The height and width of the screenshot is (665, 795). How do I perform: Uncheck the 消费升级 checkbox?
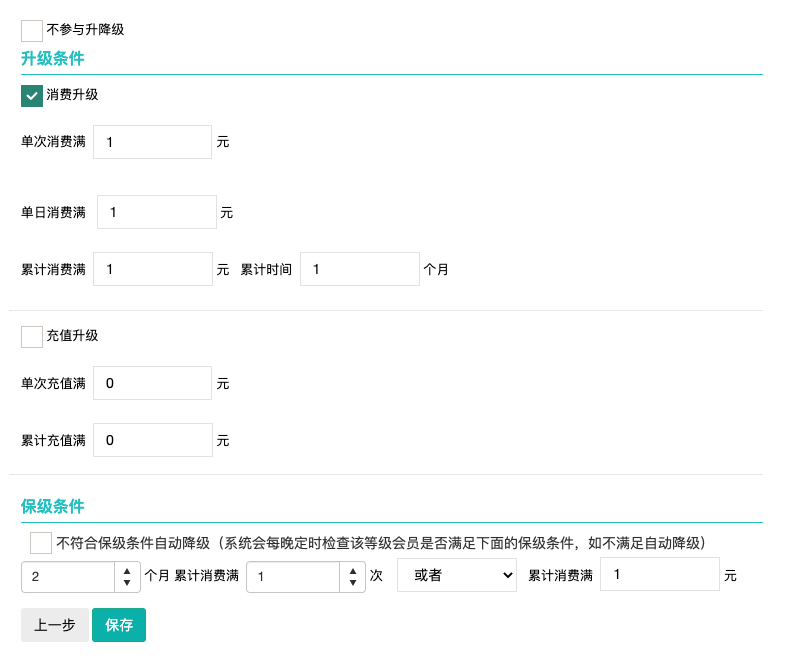pos(31,96)
